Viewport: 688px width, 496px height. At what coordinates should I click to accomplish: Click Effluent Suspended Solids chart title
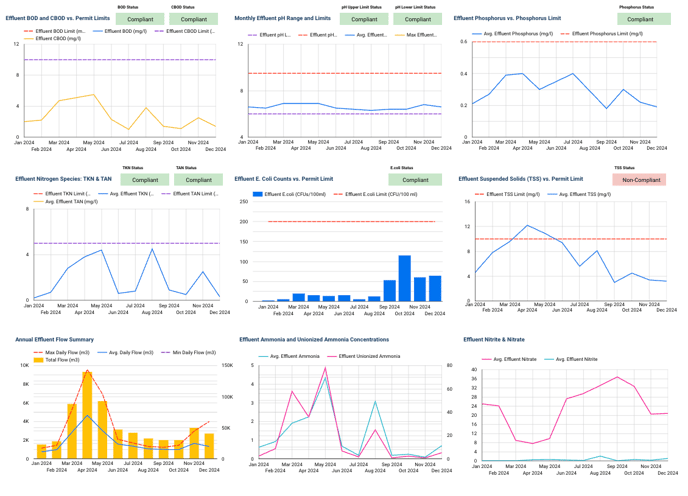click(520, 179)
